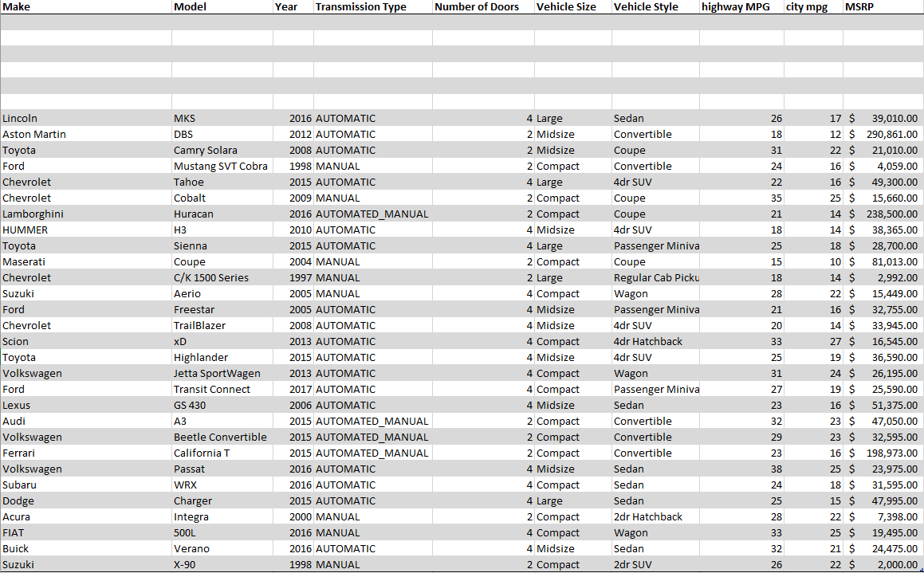
Task: Click the Audi make cell
Action: [86, 421]
